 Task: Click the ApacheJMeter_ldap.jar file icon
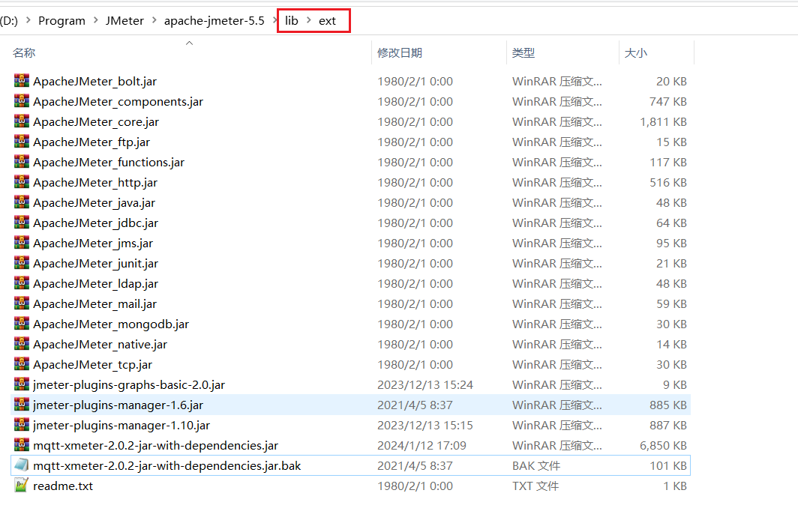tap(21, 283)
